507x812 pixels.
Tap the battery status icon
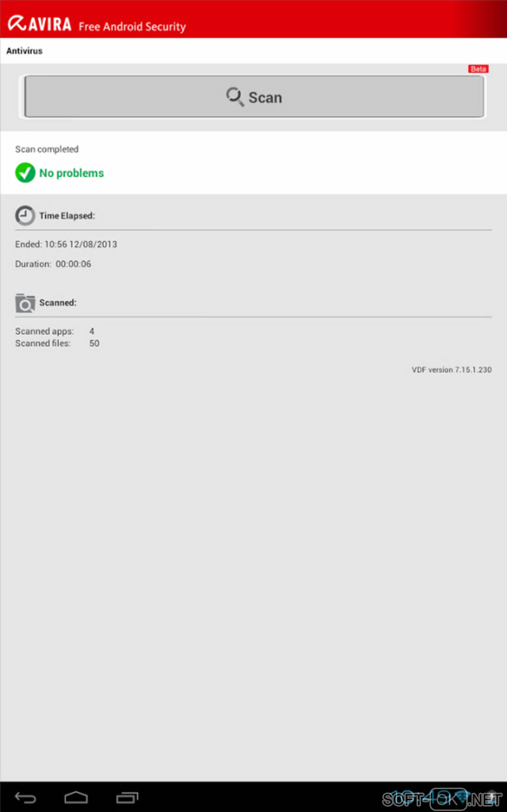491,797
